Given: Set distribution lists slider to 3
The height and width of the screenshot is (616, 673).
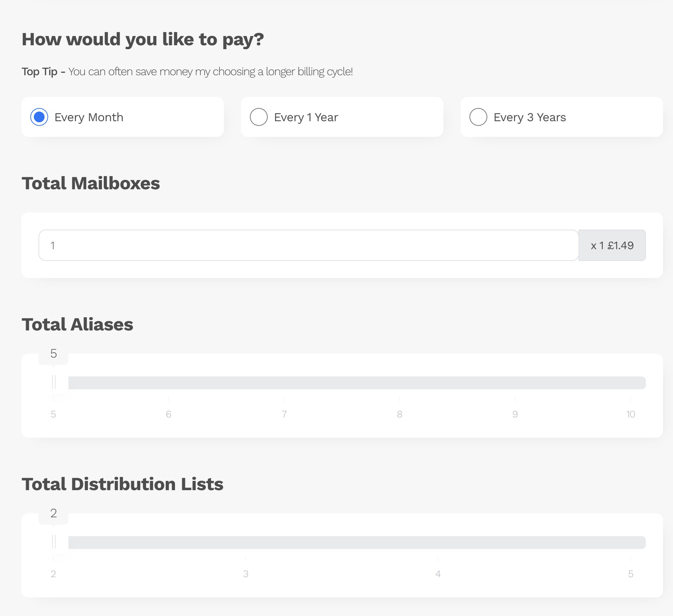Looking at the screenshot, I should [246, 543].
